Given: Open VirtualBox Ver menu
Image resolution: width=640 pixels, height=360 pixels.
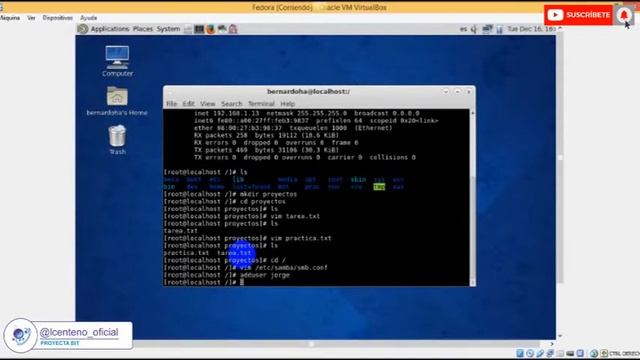Looking at the screenshot, I should tap(31, 18).
